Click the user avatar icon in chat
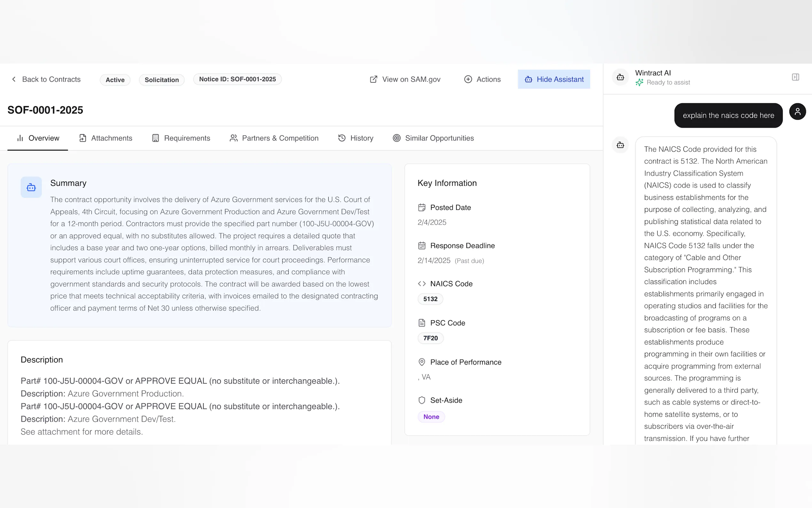 [x=797, y=112]
